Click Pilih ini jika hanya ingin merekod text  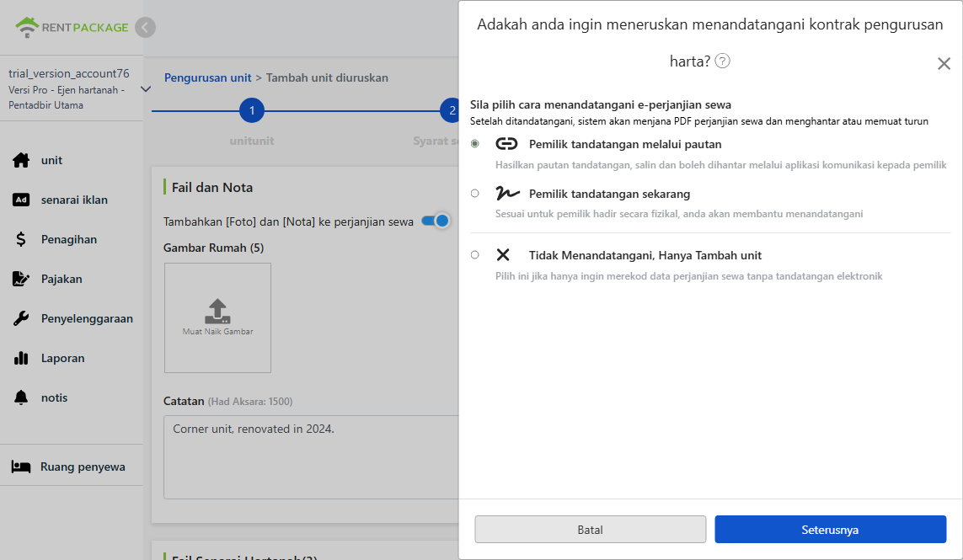click(x=689, y=275)
